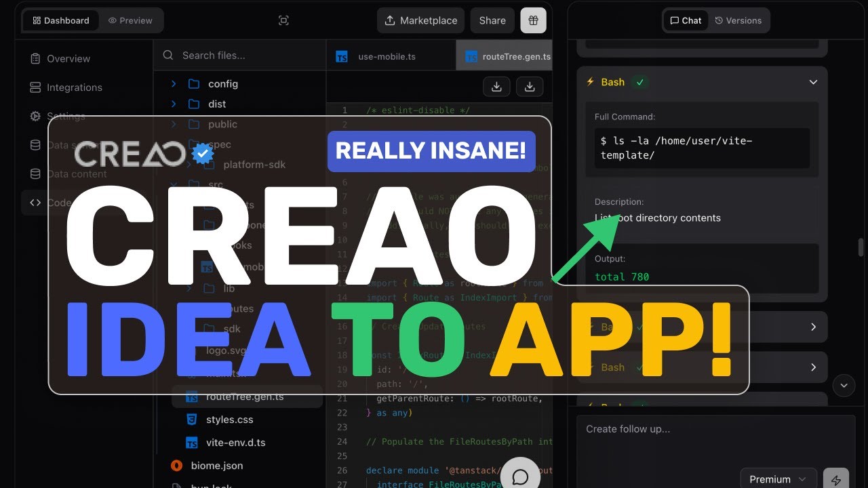Viewport: 868px width, 488px height.
Task: Click the config folder icon
Action: pyautogui.click(x=194, y=84)
